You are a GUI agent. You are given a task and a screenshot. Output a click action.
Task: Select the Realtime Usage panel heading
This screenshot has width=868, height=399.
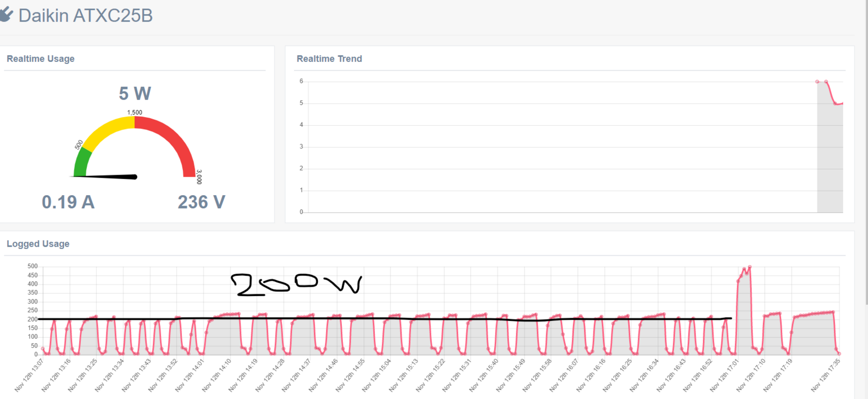coord(41,59)
